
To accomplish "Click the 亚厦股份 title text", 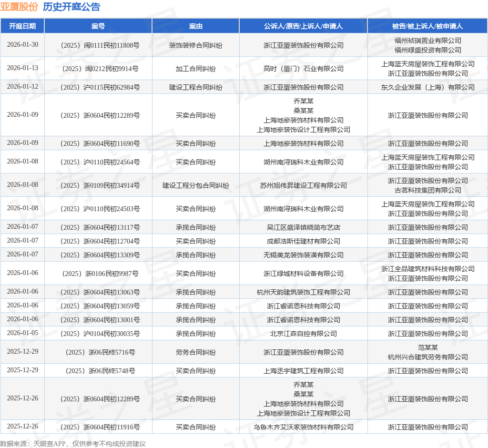I will tap(19, 7).
